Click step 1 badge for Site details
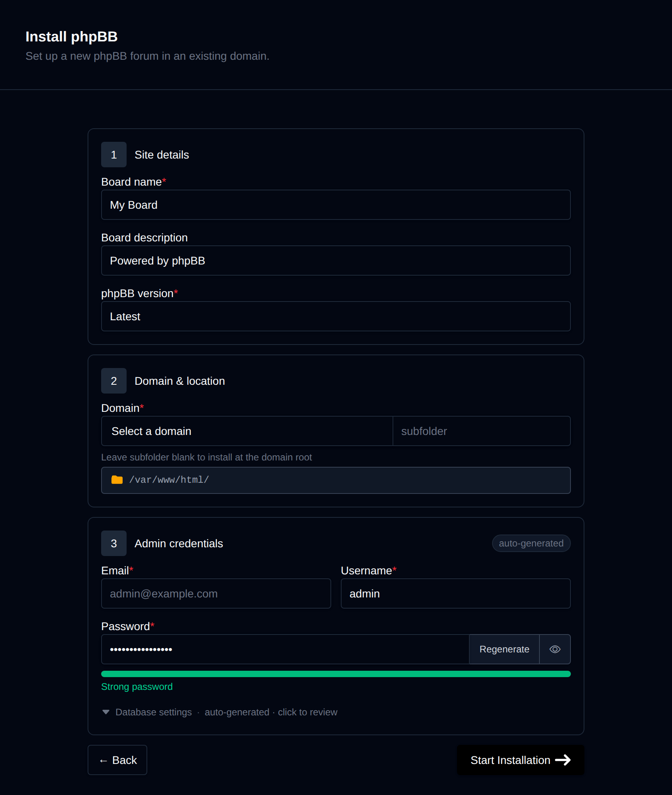 point(114,155)
